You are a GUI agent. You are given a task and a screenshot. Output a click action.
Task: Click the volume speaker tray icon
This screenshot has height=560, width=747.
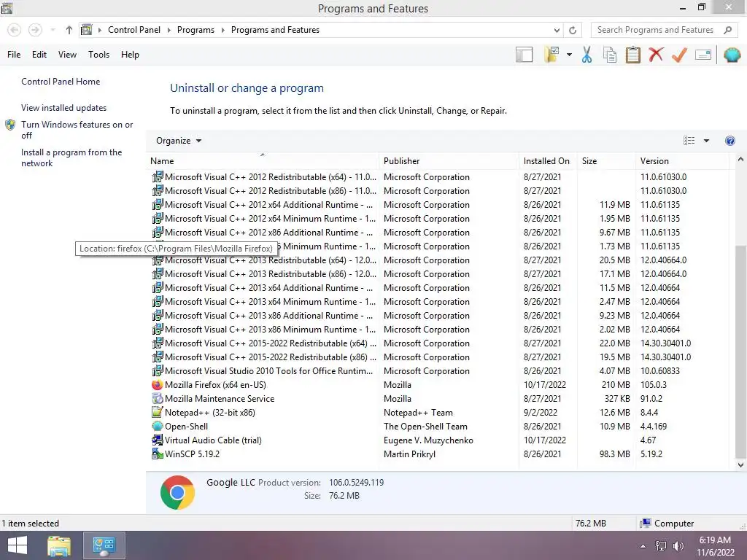pyautogui.click(x=678, y=545)
